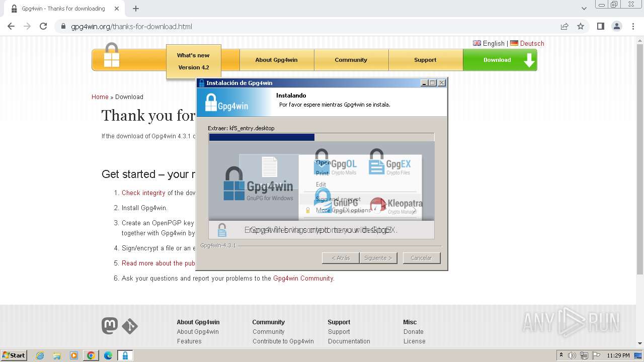Open the Read more about the pub link

point(158,263)
